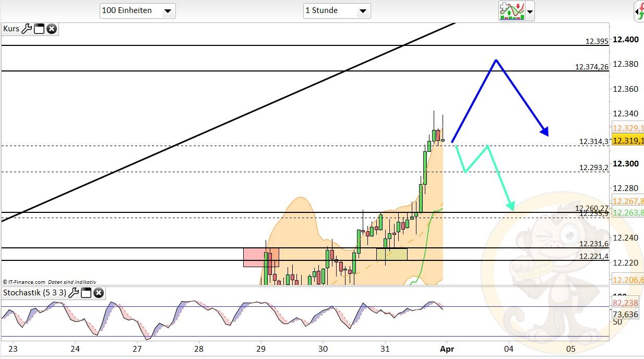This screenshot has width=644, height=359.
Task: Remove the Stochastik (5 3 3) indicator
Action: point(98,293)
